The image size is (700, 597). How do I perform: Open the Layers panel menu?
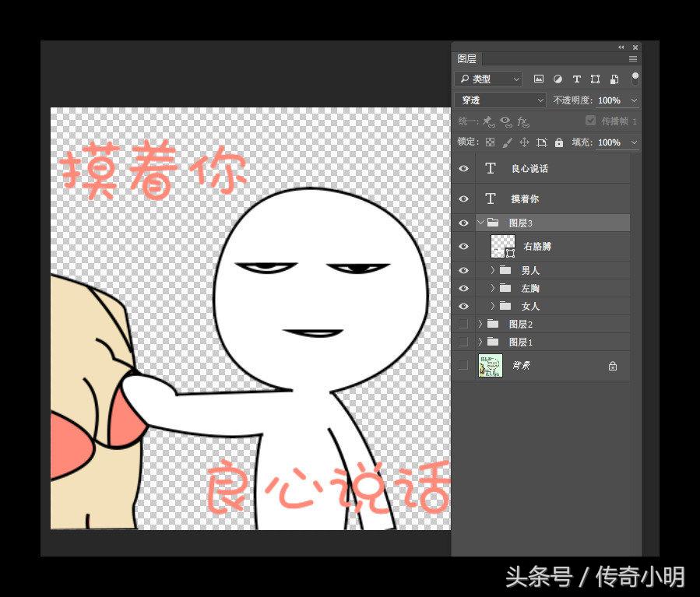633,59
